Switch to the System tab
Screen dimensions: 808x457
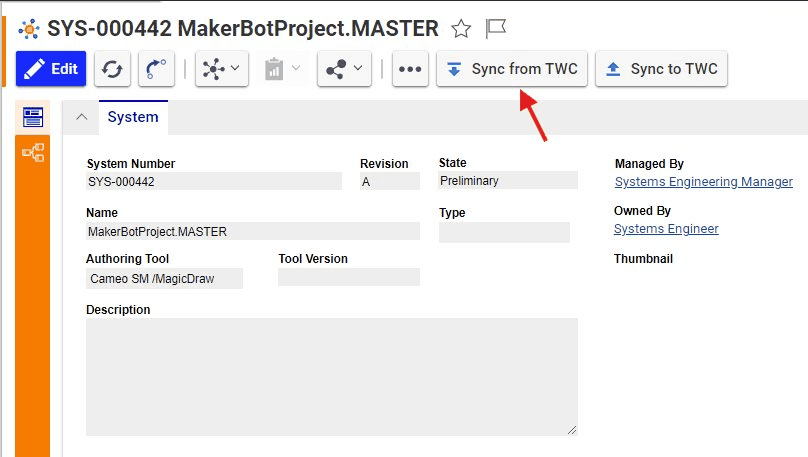(x=133, y=117)
